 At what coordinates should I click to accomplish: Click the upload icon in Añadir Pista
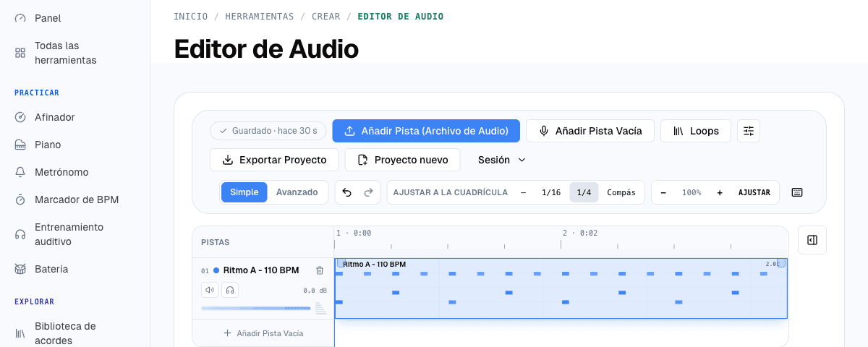(x=350, y=131)
